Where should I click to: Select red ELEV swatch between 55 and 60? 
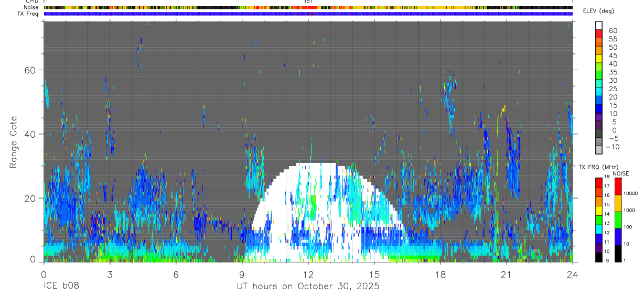[599, 34]
